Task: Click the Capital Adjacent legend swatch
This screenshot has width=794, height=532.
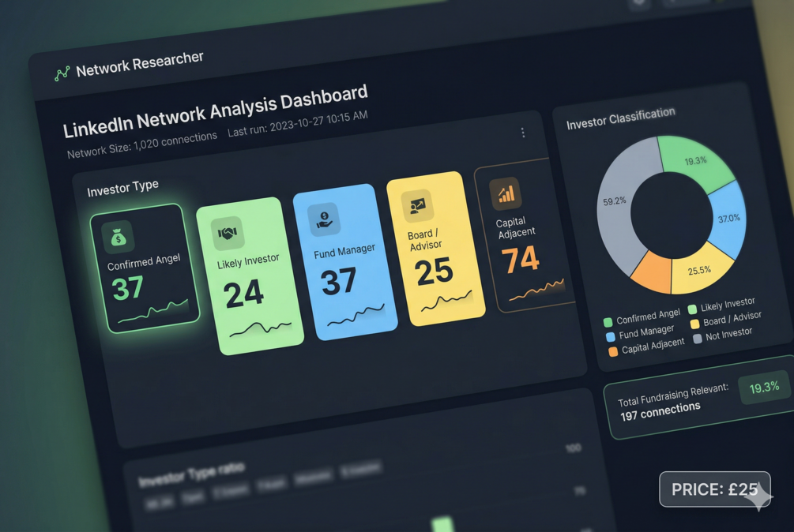Action: point(613,351)
